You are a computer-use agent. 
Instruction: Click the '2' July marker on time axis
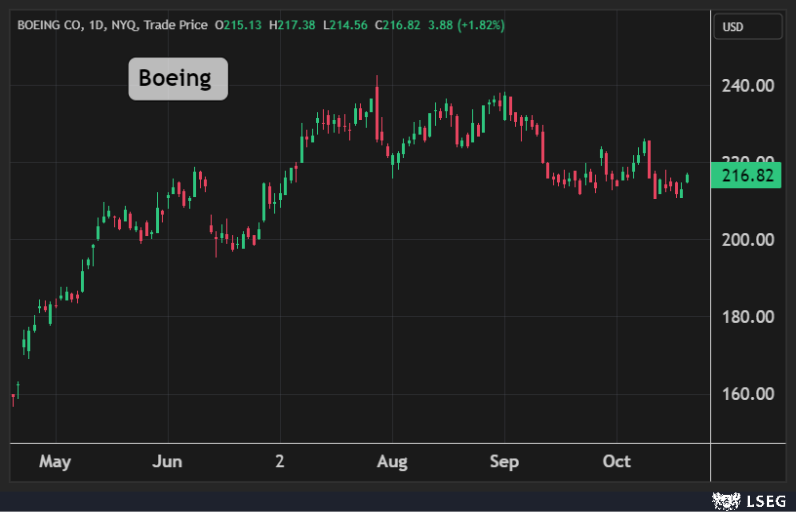[280, 461]
